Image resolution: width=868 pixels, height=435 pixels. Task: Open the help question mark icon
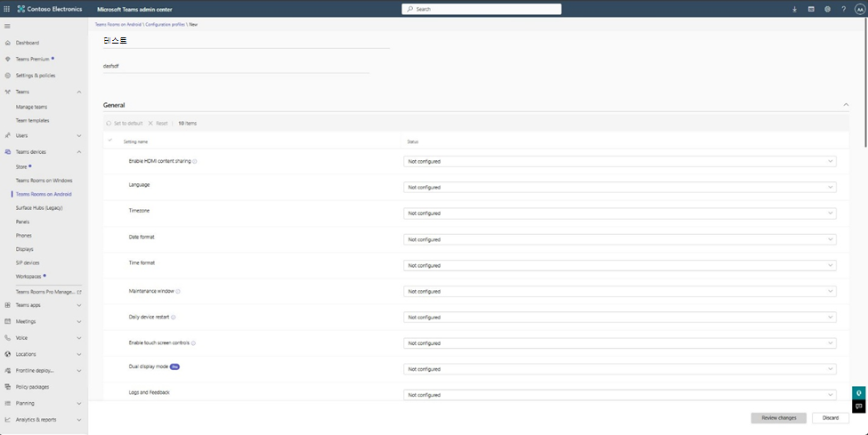click(844, 9)
